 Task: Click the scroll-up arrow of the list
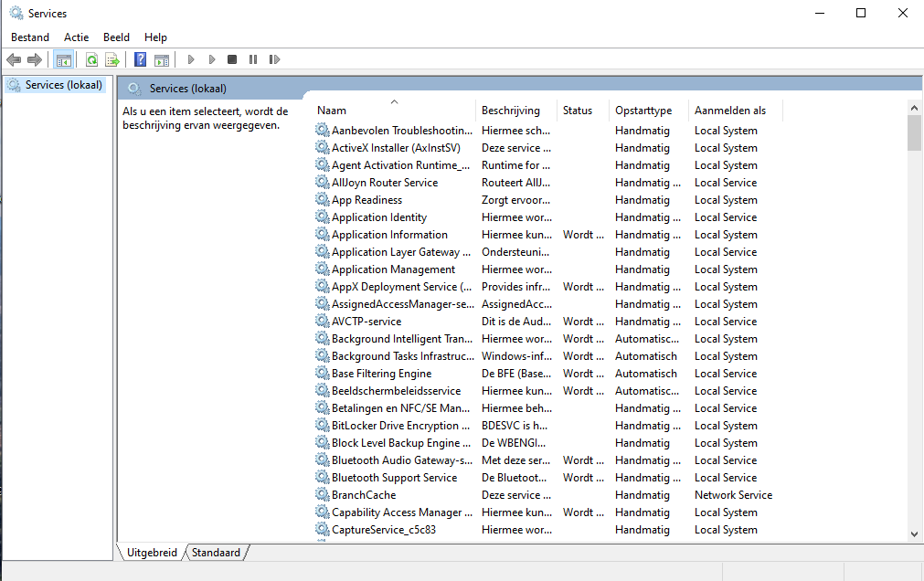(914, 108)
